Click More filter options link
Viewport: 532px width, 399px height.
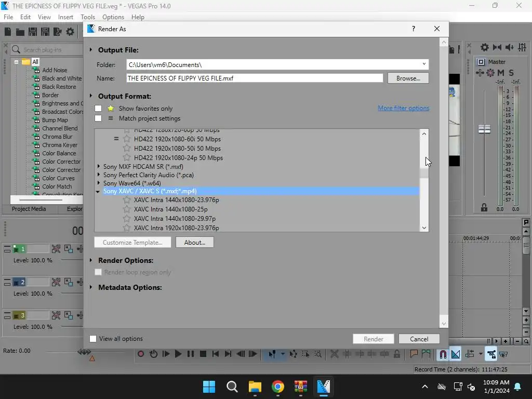point(403,108)
